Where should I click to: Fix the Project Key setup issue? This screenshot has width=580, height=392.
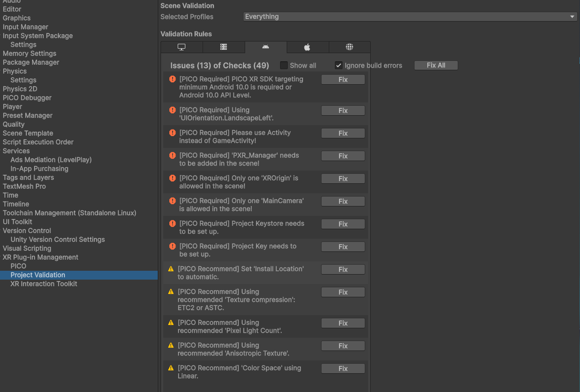click(343, 247)
